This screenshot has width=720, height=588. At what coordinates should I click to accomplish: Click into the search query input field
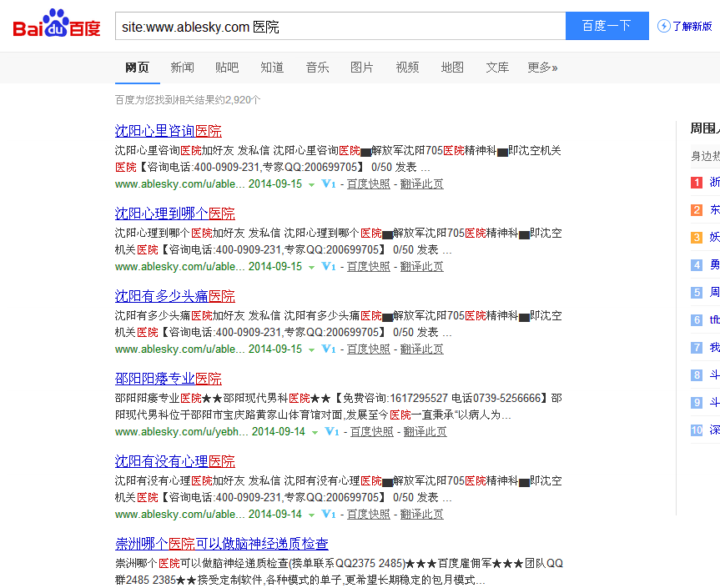(x=340, y=27)
